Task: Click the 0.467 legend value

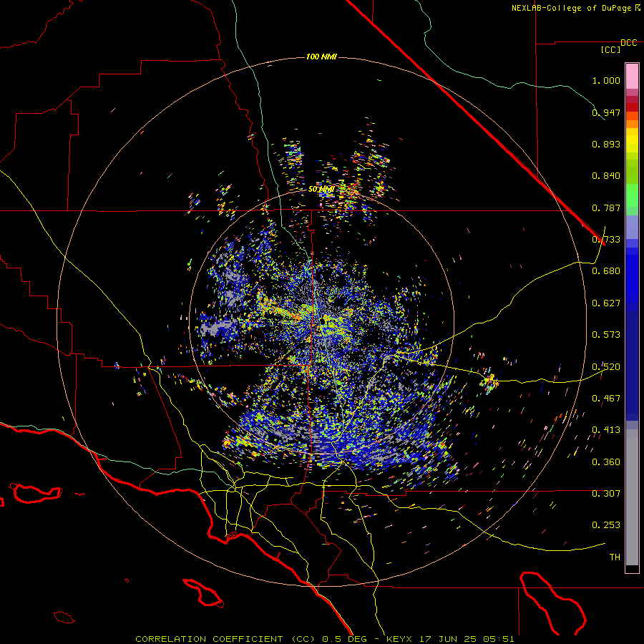Action: point(606,399)
